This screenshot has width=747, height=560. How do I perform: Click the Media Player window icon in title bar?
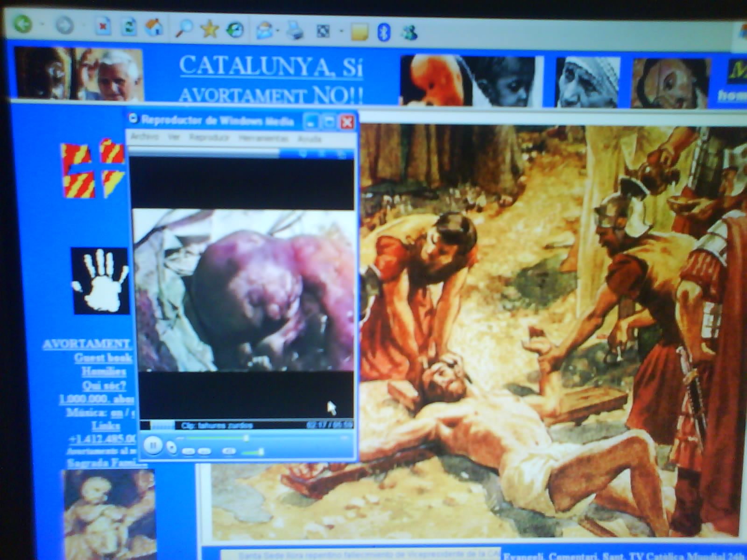133,119
